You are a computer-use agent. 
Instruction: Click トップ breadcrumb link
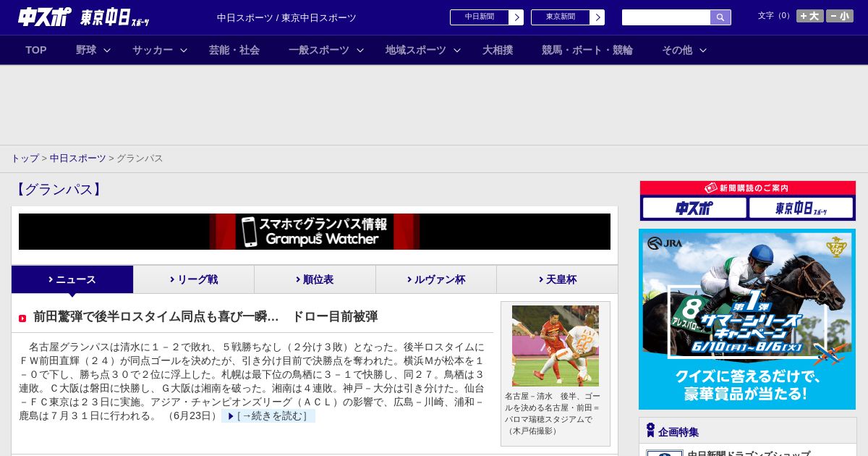coord(25,158)
